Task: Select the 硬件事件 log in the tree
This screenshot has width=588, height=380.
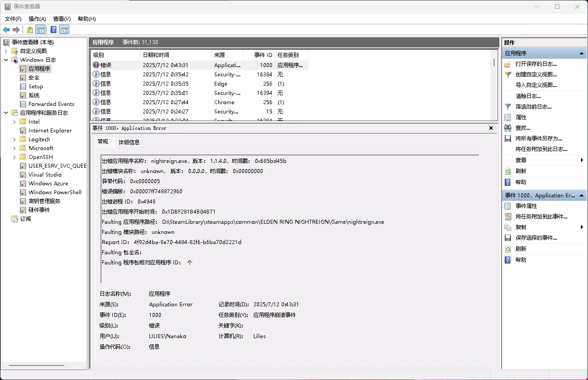Action: [39, 210]
